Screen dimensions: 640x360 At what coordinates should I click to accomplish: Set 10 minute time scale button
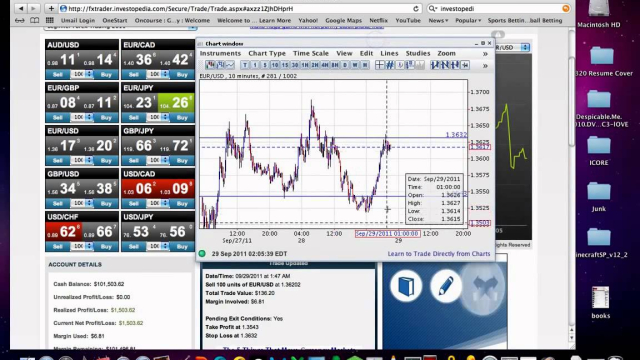[x=275, y=65]
